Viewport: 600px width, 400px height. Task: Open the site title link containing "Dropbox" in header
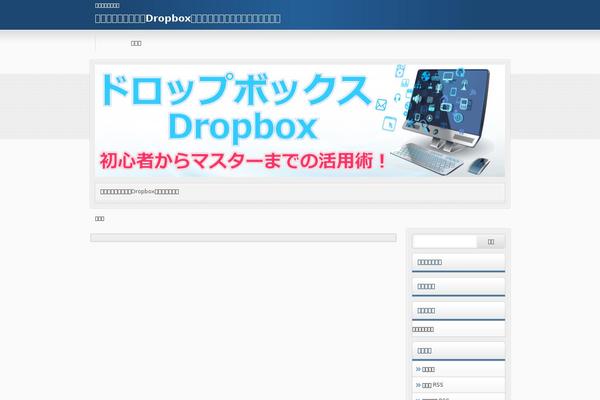(188, 18)
